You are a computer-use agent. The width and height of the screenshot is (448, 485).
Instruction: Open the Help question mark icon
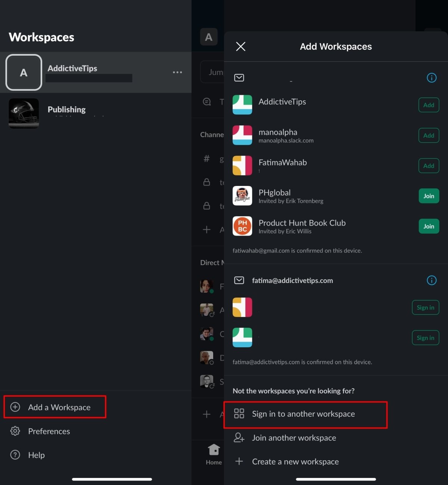(15, 455)
